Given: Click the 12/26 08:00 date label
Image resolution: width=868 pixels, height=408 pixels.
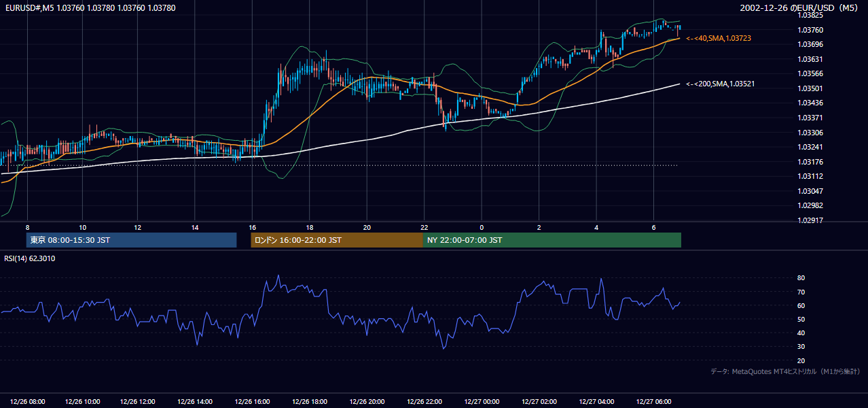Looking at the screenshot, I should [x=28, y=401].
